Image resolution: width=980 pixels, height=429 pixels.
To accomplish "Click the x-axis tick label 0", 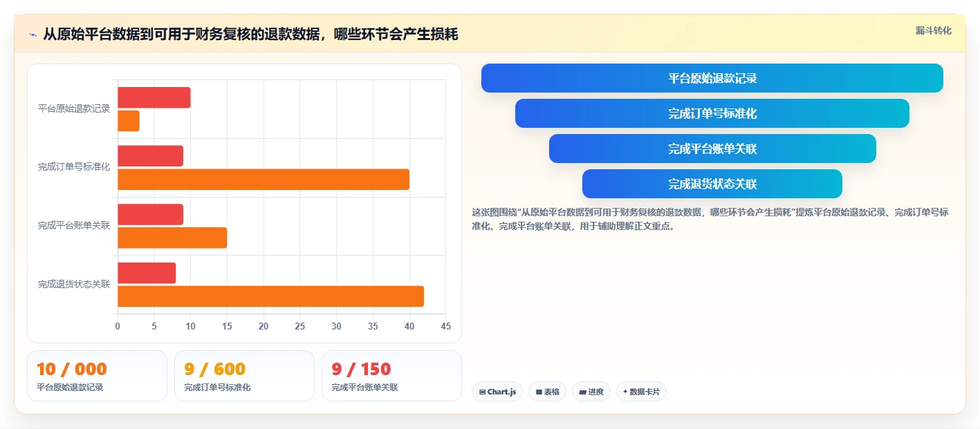I will click(118, 326).
